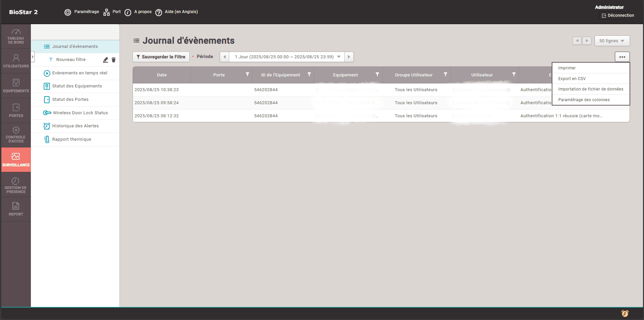This screenshot has height=320, width=644.
Task: Collapse the left submenu panel arrow
Action: tap(33, 57)
